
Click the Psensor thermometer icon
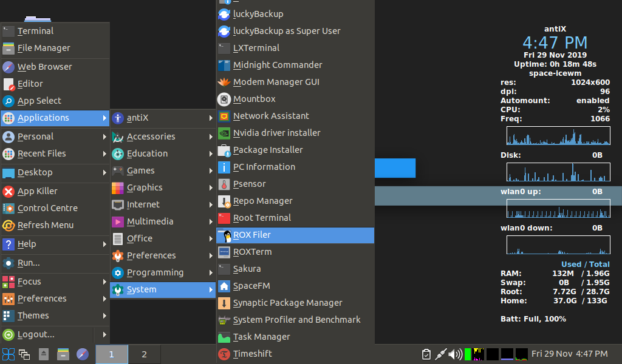click(x=224, y=184)
